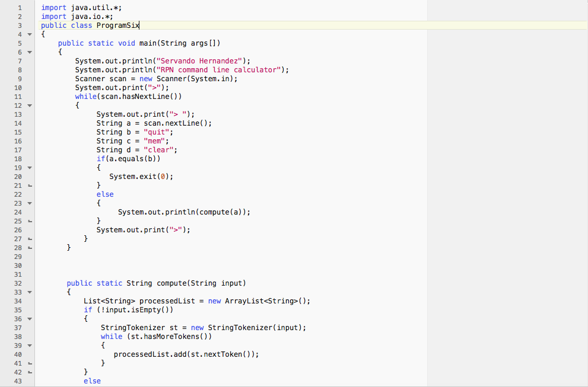Click the ProgramSix class name text
This screenshot has height=387, width=588.
point(117,25)
